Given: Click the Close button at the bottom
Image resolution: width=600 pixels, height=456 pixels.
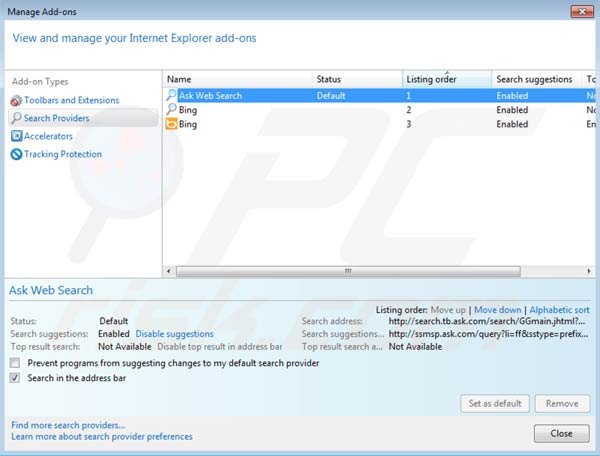Looking at the screenshot, I should (561, 433).
